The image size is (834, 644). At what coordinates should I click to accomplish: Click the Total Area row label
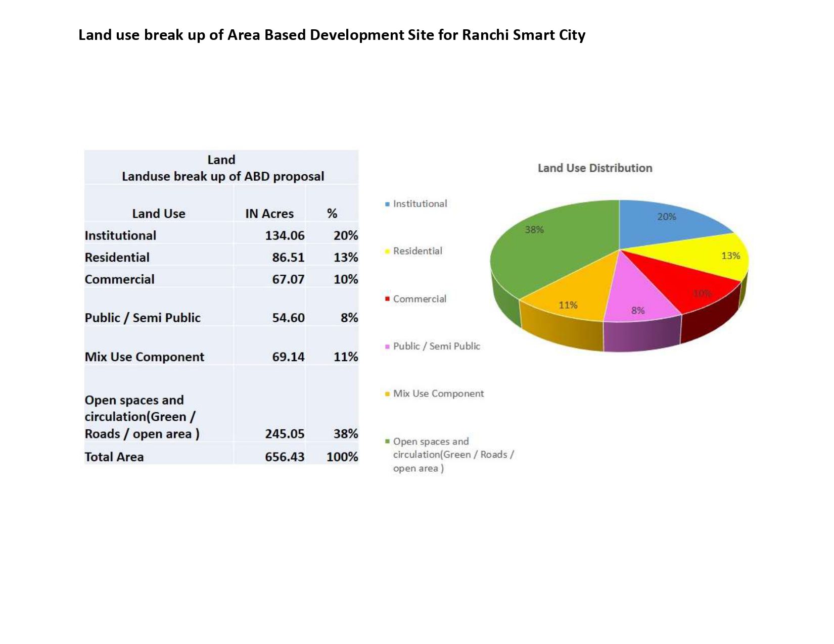115,457
